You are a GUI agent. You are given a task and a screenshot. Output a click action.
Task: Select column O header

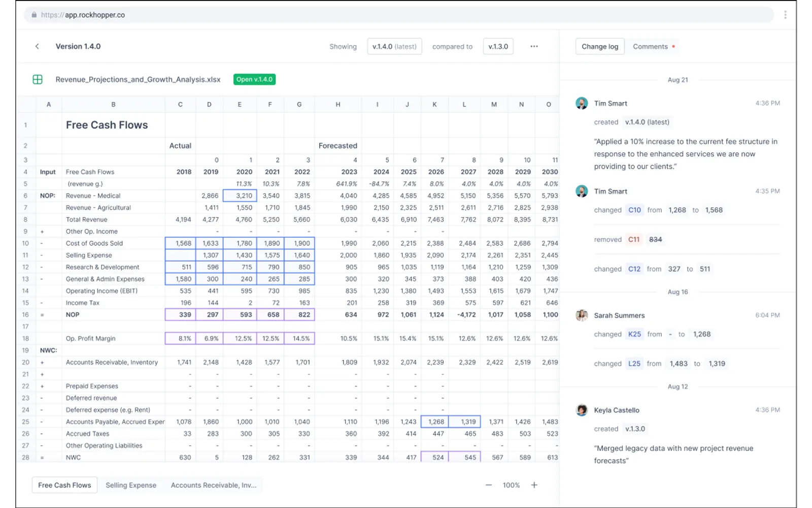(548, 104)
